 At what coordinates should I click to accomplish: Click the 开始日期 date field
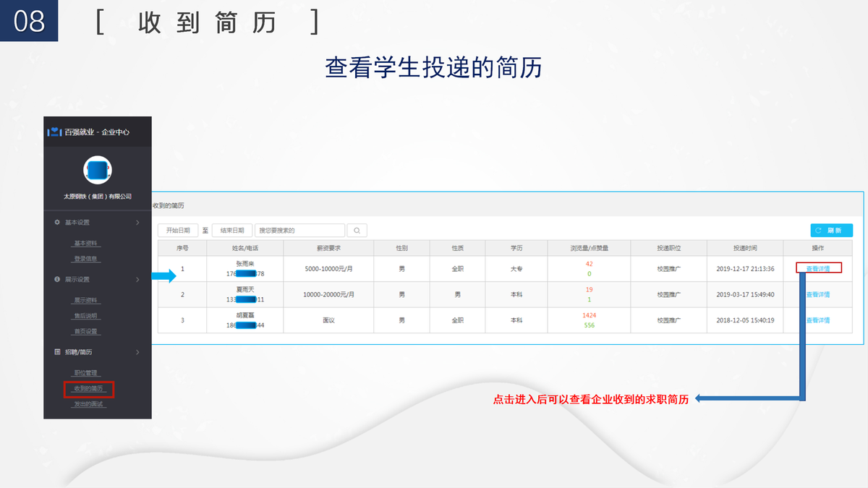[178, 231]
